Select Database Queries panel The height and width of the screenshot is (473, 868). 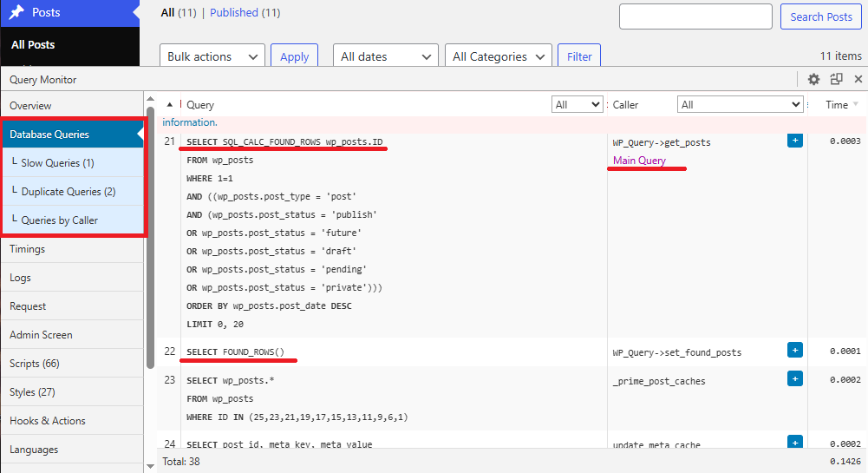point(72,134)
